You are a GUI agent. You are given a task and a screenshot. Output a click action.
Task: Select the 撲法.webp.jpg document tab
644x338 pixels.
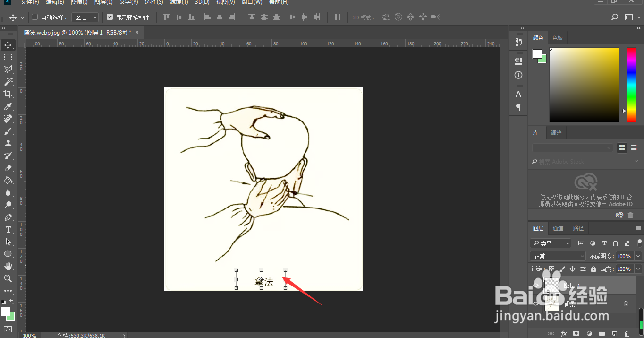[77, 32]
